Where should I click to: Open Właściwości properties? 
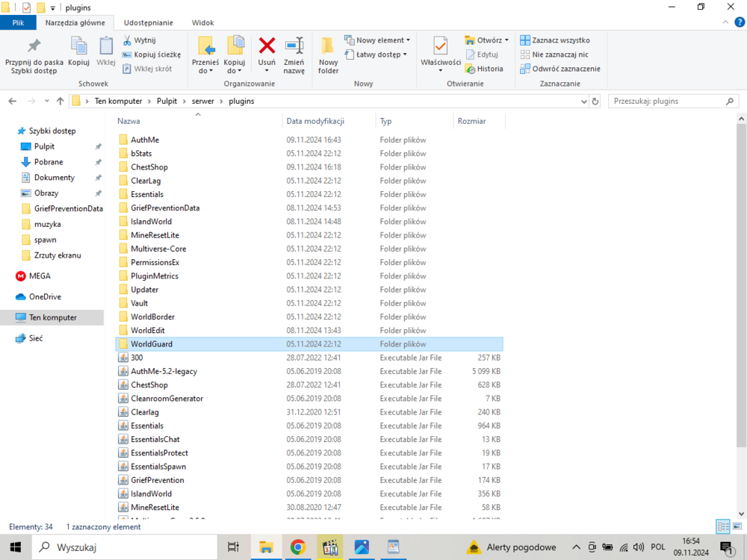pos(441,55)
